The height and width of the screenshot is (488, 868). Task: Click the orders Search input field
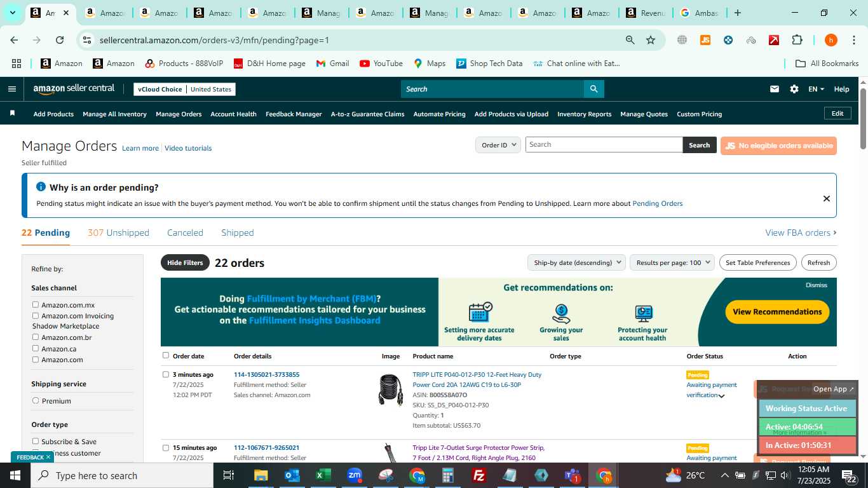click(604, 144)
